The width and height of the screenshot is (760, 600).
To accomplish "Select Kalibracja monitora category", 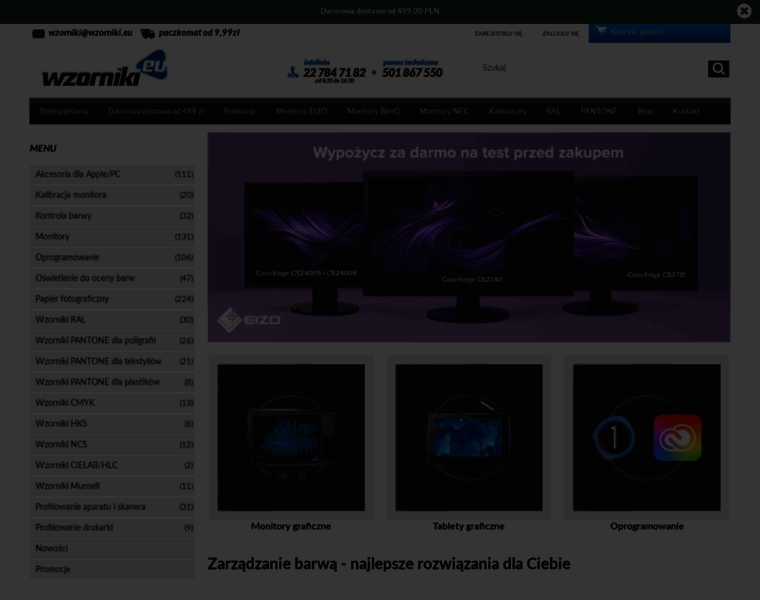I will tap(112, 195).
